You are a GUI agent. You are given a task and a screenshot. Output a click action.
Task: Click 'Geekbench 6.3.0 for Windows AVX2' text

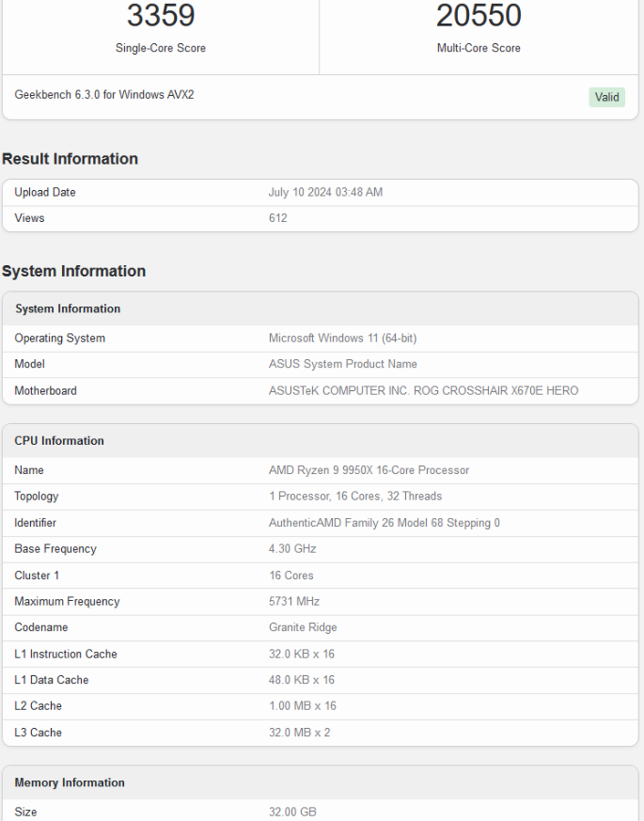point(104,95)
